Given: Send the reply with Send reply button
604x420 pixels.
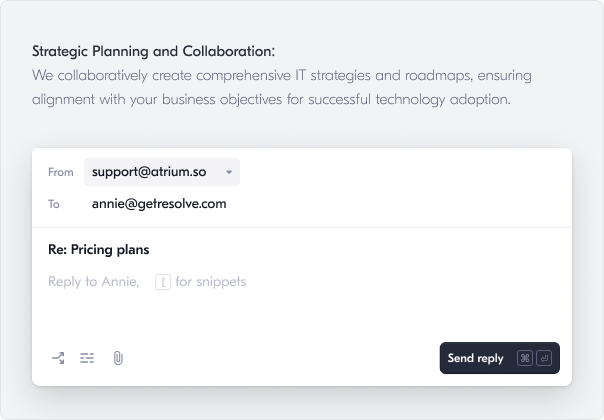Looking at the screenshot, I should point(500,358).
